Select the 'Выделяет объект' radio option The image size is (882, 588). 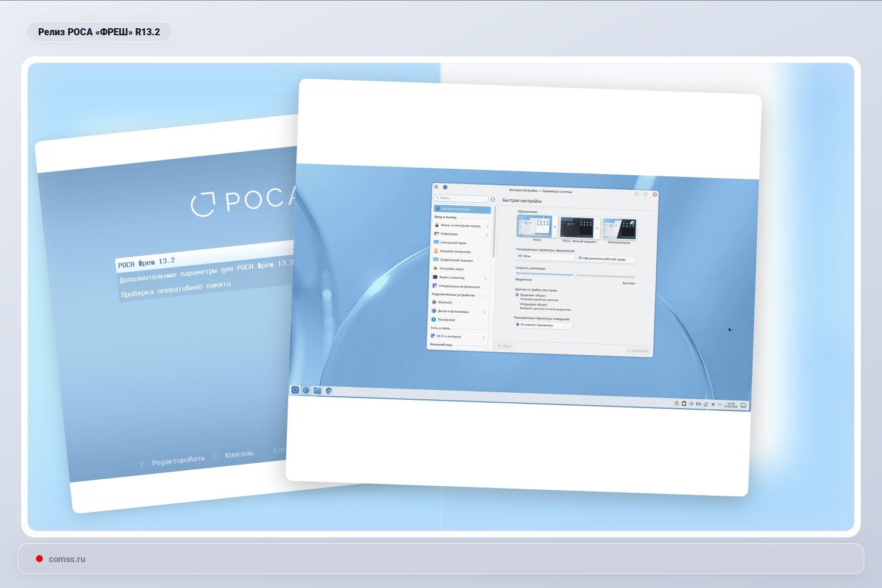click(x=517, y=295)
